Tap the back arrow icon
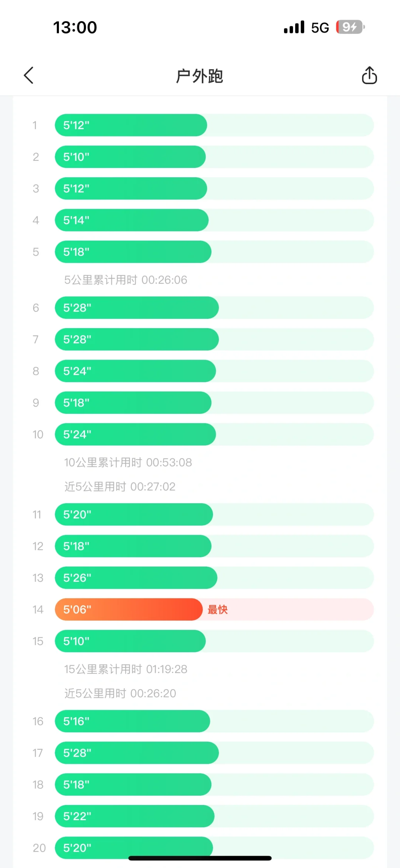Viewport: 400px width, 868px height. pyautogui.click(x=29, y=76)
